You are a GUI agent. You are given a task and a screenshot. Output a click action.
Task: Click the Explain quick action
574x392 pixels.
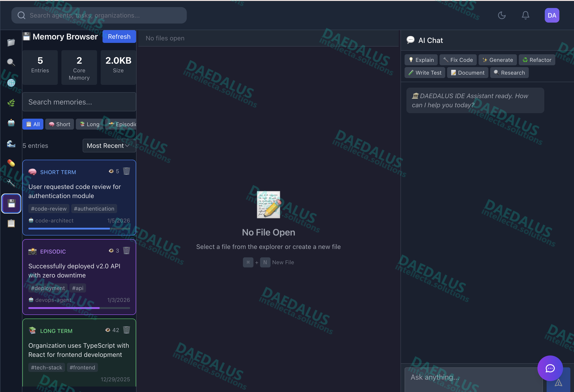[421, 60]
